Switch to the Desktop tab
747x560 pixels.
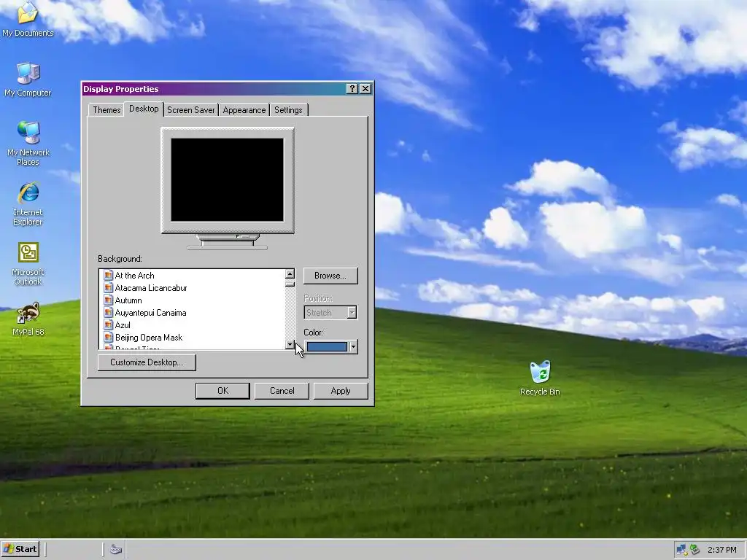(x=144, y=109)
